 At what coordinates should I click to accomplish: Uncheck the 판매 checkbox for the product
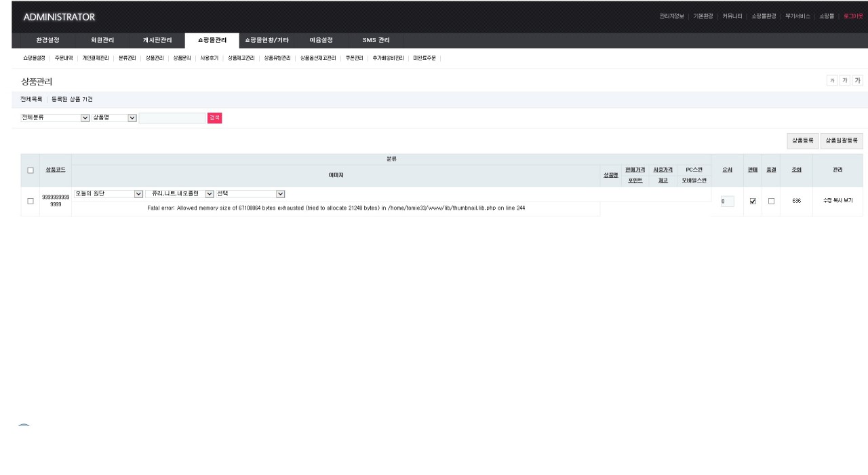point(753,201)
